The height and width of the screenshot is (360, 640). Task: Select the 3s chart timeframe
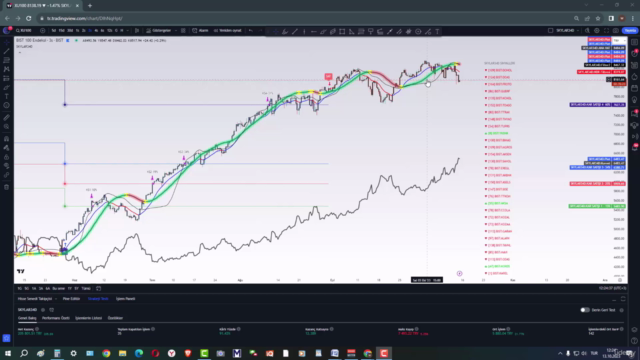click(x=90, y=31)
